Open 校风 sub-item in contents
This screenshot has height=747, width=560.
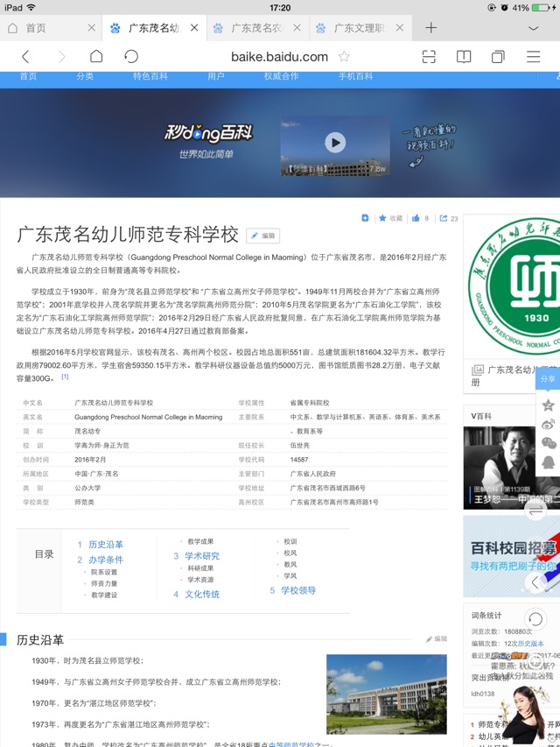[290, 553]
